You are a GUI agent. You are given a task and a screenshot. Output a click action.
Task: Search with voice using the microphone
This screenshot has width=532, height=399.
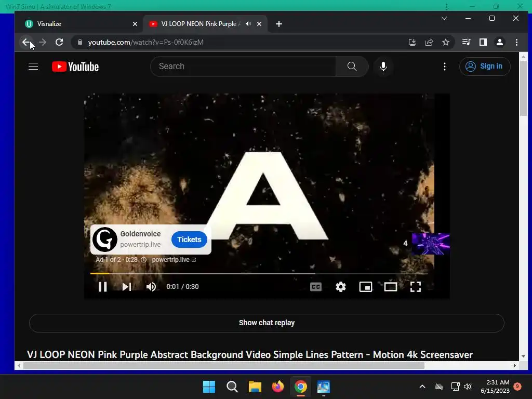point(383,66)
